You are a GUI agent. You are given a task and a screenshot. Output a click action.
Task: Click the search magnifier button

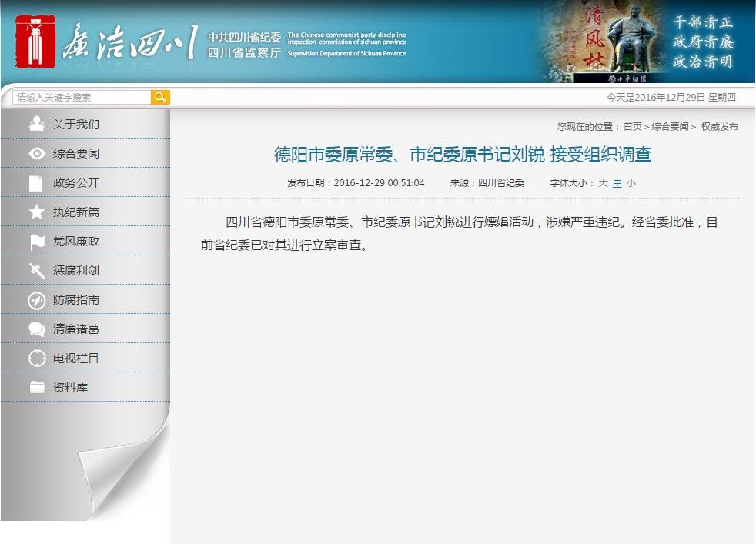[160, 97]
